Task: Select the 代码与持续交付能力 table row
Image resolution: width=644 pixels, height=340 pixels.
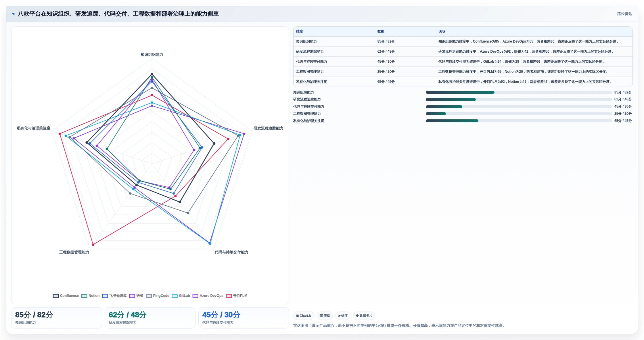Action: [x=463, y=62]
